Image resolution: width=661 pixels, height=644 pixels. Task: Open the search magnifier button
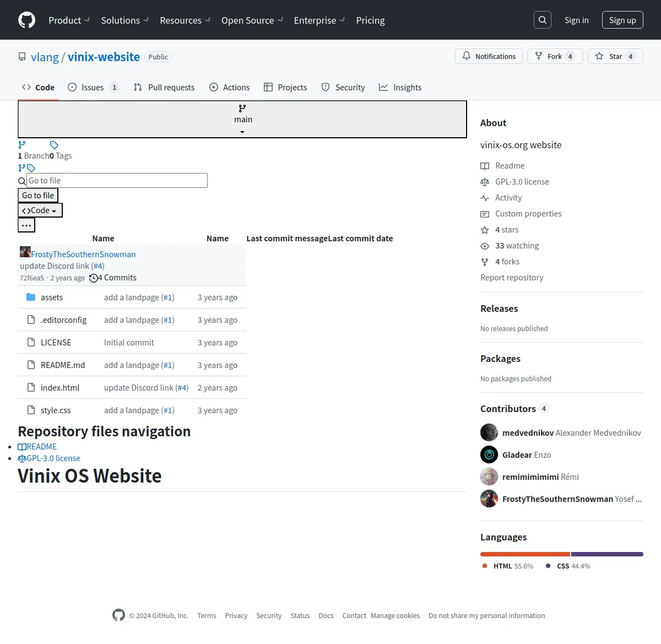[543, 20]
